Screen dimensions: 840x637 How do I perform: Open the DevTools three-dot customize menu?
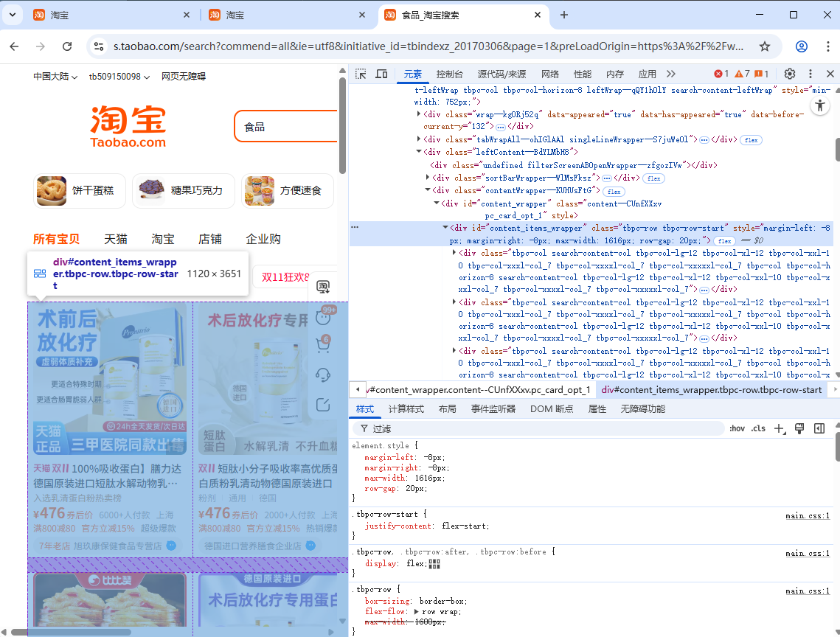(x=810, y=74)
